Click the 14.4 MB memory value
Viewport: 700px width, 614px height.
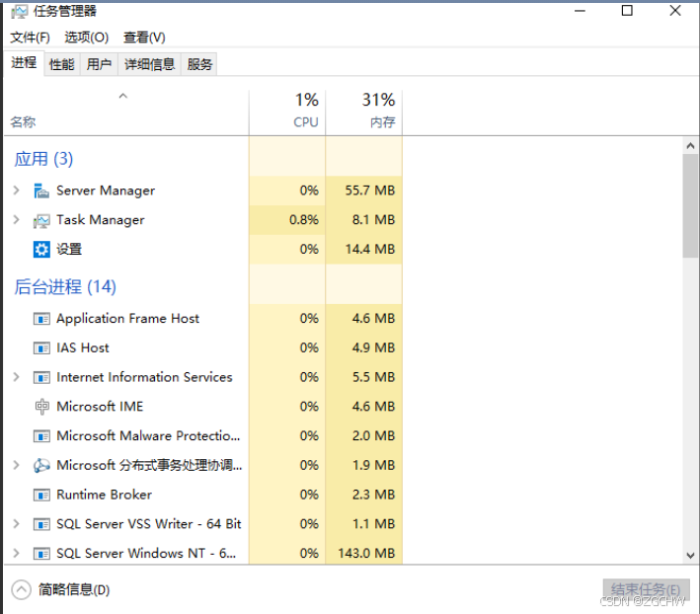pos(370,249)
